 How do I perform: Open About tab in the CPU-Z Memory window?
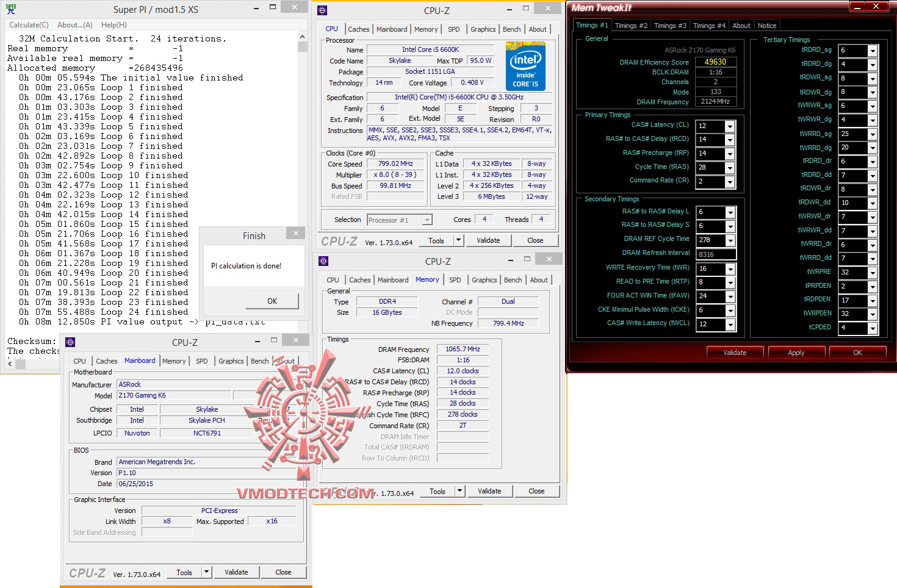(539, 280)
